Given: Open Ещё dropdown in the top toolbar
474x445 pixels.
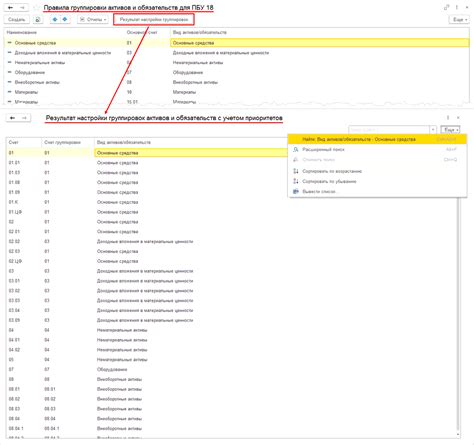Looking at the screenshot, I should coord(460,20).
